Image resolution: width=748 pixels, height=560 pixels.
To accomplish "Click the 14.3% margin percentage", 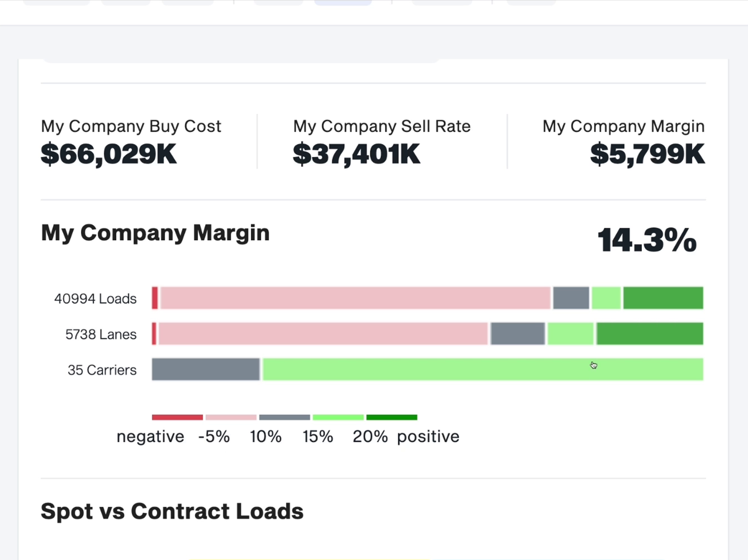I will pyautogui.click(x=647, y=240).
